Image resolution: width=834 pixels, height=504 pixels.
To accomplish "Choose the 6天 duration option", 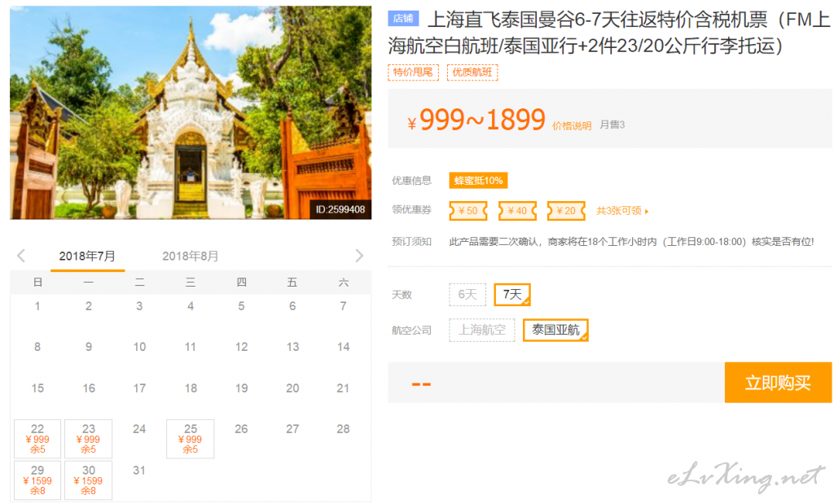I will (467, 295).
